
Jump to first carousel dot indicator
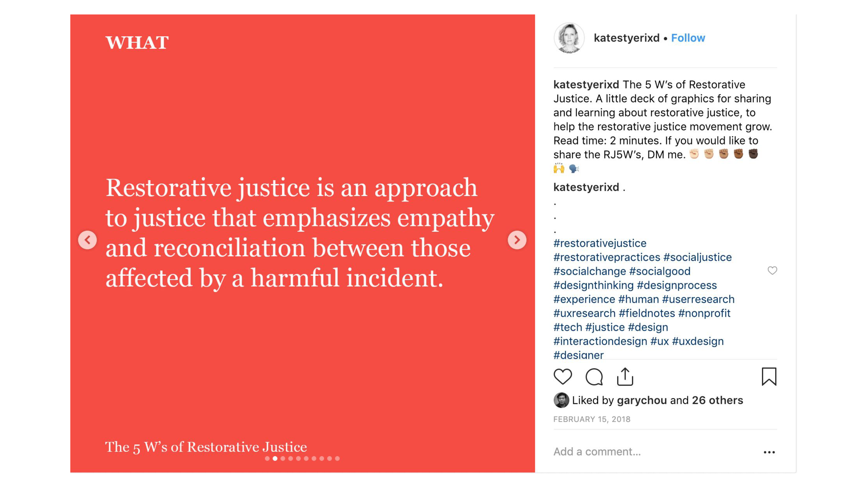267,458
